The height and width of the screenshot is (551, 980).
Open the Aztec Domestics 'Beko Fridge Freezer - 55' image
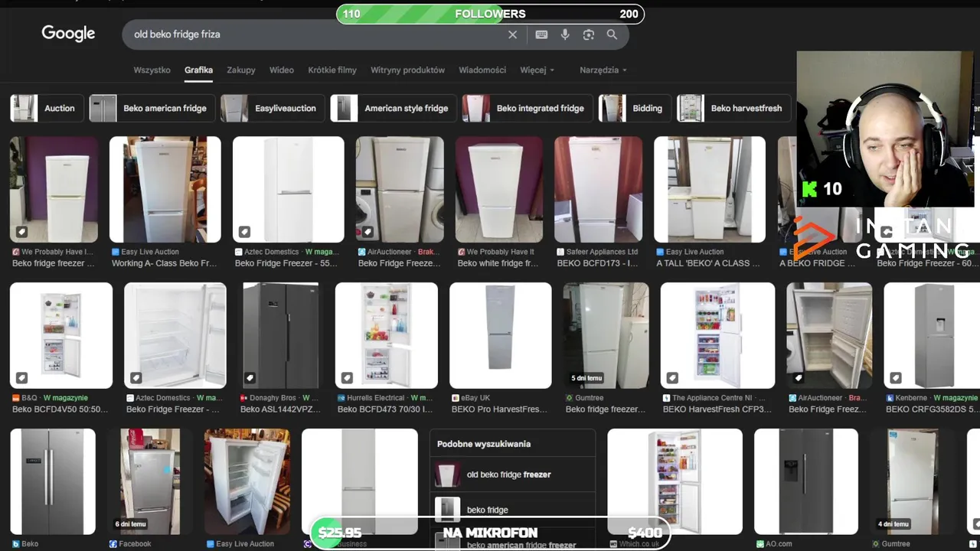pyautogui.click(x=288, y=190)
